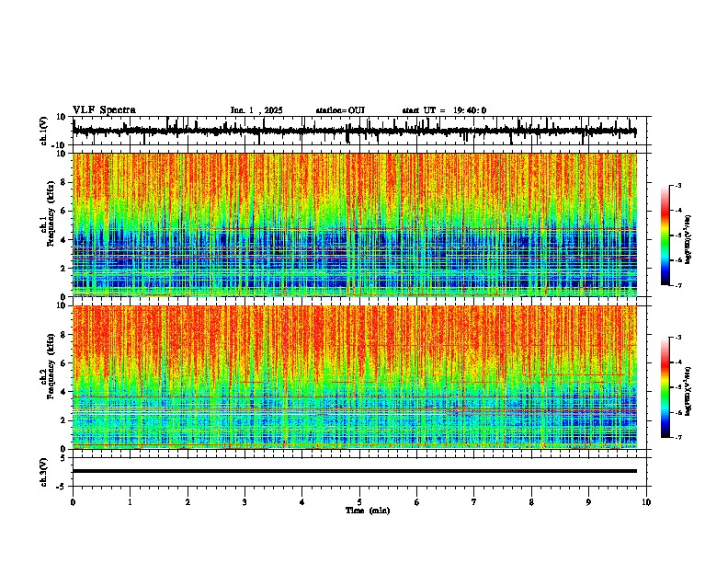
Task: Click the time axis tick label "4"
Action: coord(302,502)
